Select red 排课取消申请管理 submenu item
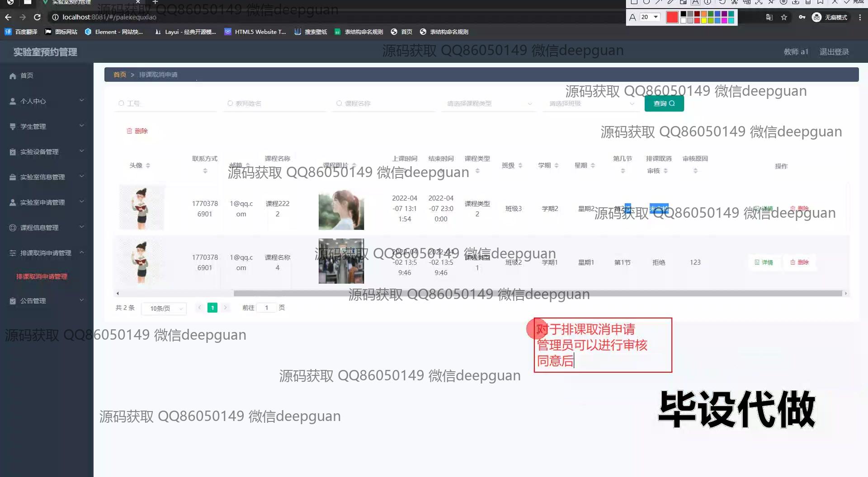Image resolution: width=868 pixels, height=477 pixels. click(x=42, y=276)
